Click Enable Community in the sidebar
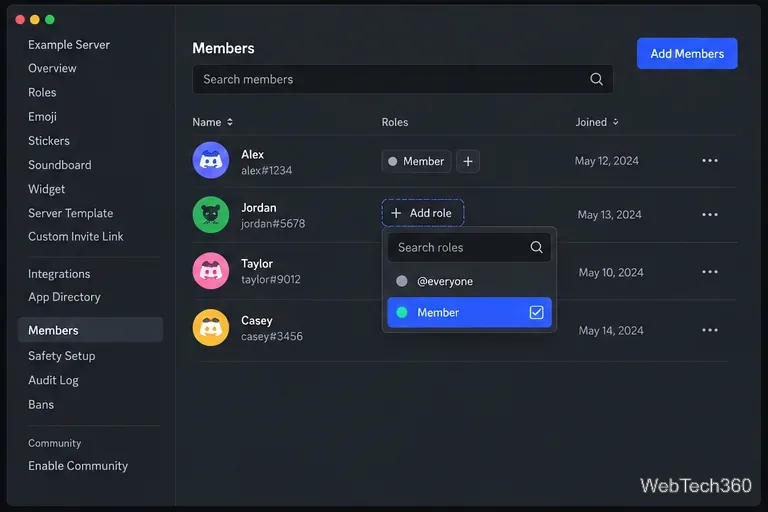 78,465
